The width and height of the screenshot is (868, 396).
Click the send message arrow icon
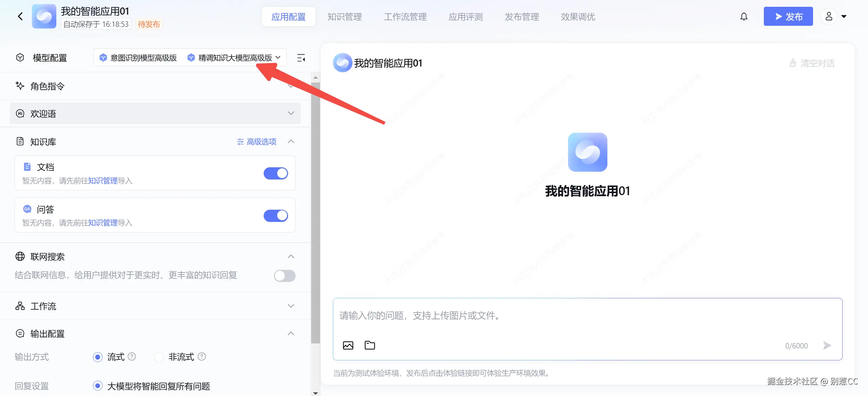click(x=827, y=345)
